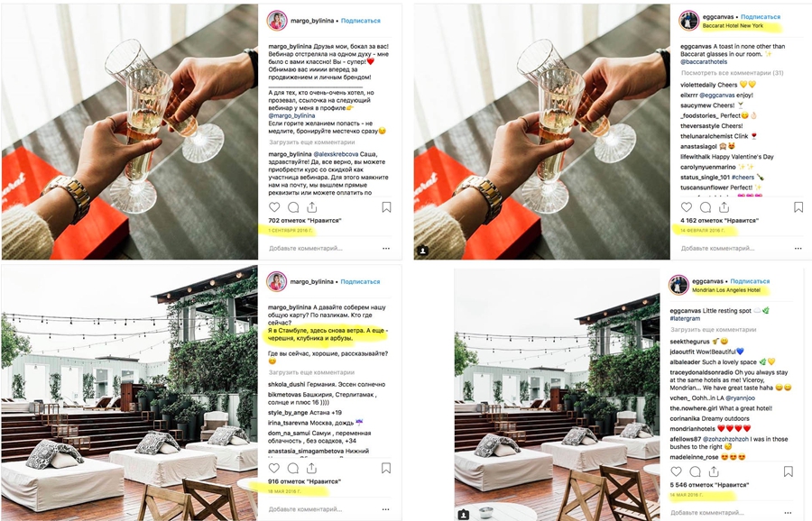Load more comments on margo_bylinina champagne post
The height and width of the screenshot is (521, 812).
click(x=312, y=142)
